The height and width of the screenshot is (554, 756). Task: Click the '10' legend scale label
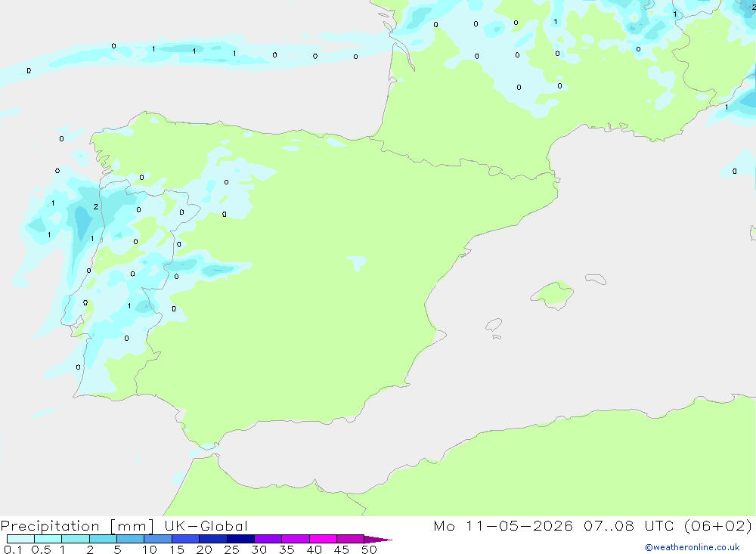150,549
